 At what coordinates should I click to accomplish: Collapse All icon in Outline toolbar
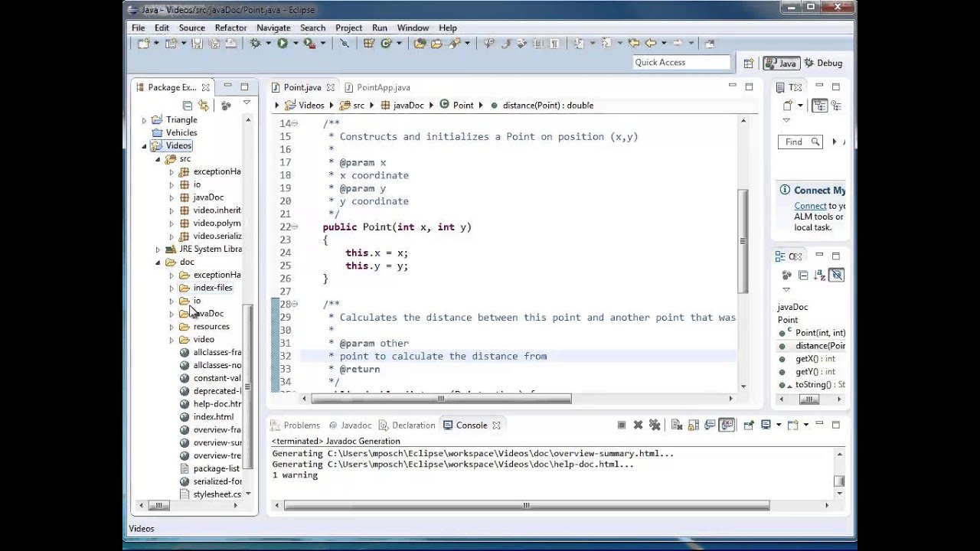(x=803, y=275)
